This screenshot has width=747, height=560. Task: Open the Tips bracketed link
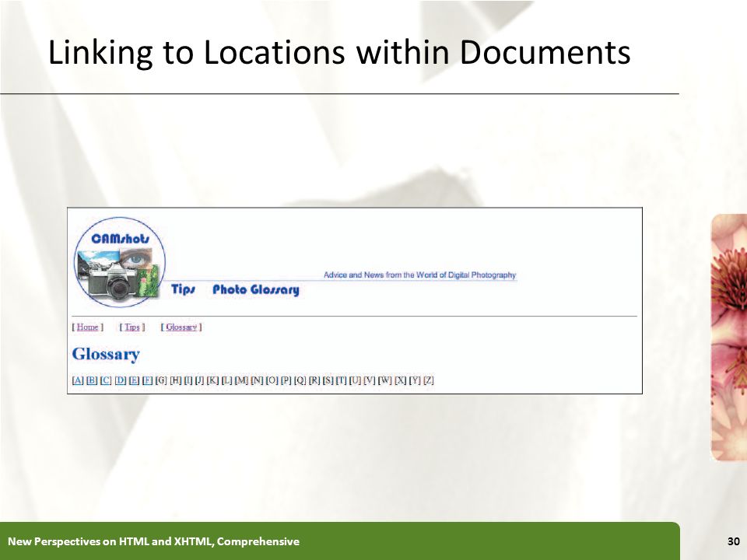pyautogui.click(x=132, y=327)
